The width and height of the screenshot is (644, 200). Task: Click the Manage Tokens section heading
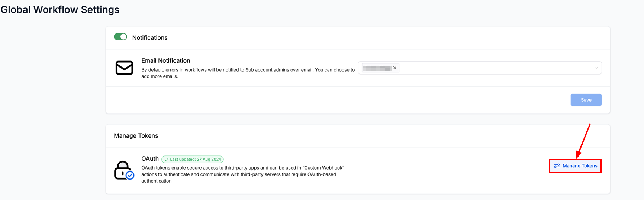136,136
